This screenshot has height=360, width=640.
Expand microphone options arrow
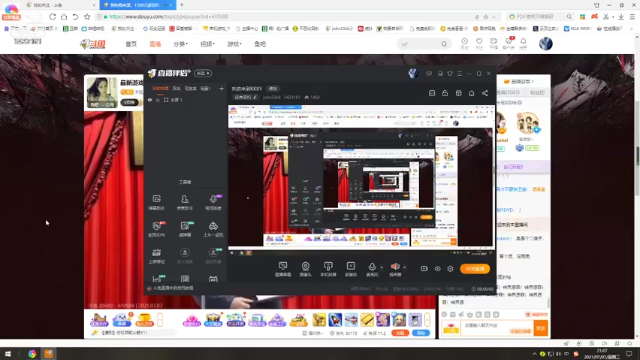click(382, 267)
